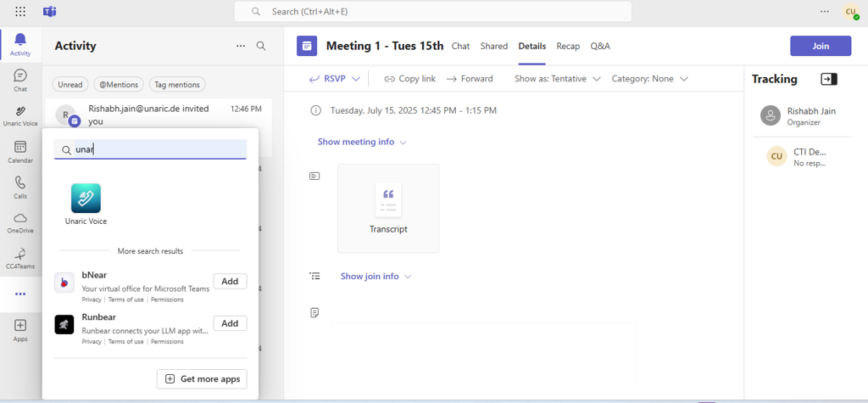The height and width of the screenshot is (403, 868).
Task: Click the meeting calendar icon by title
Action: [x=307, y=46]
